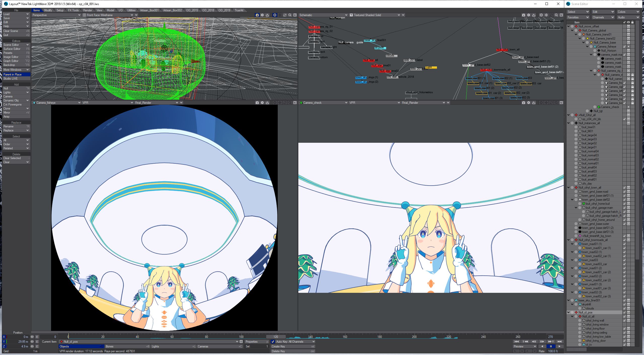Open the Modify tab

[48, 10]
